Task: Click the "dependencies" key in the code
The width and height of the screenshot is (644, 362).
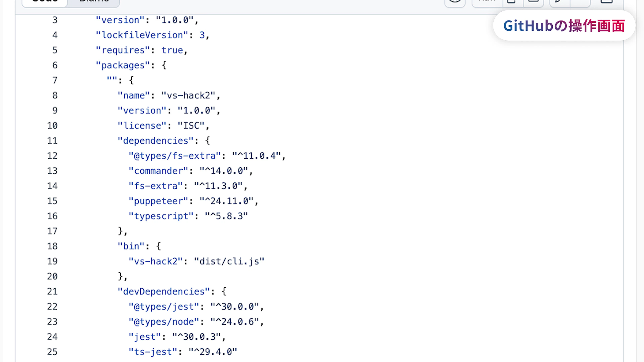Action: tap(155, 141)
